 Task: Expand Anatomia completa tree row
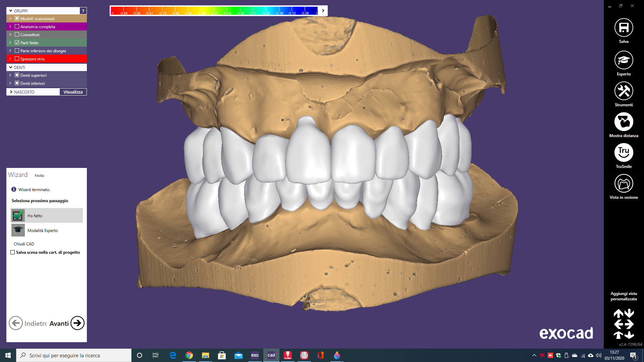[x=10, y=26]
